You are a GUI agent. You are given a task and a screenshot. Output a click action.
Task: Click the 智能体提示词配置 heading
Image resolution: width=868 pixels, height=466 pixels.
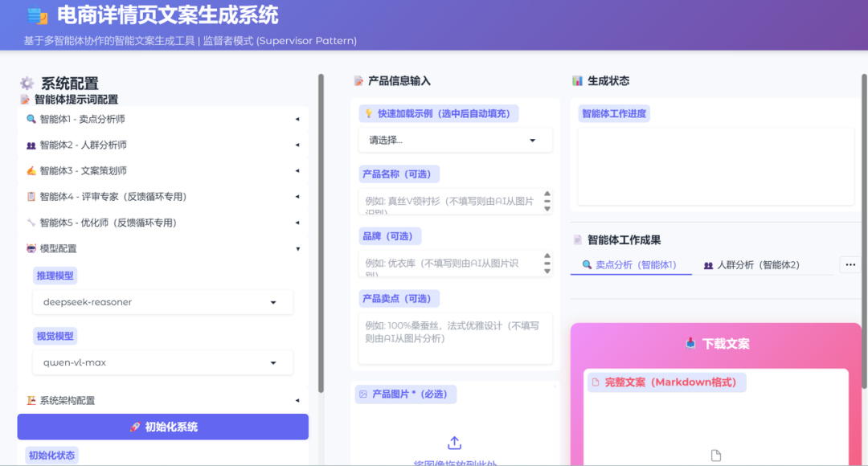pos(76,100)
